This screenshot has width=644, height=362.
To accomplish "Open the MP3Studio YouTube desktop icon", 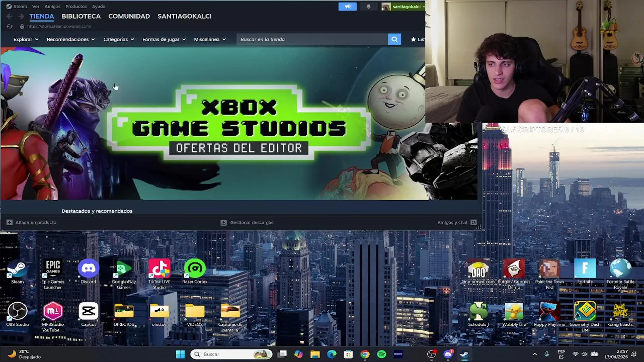I will (53, 317).
